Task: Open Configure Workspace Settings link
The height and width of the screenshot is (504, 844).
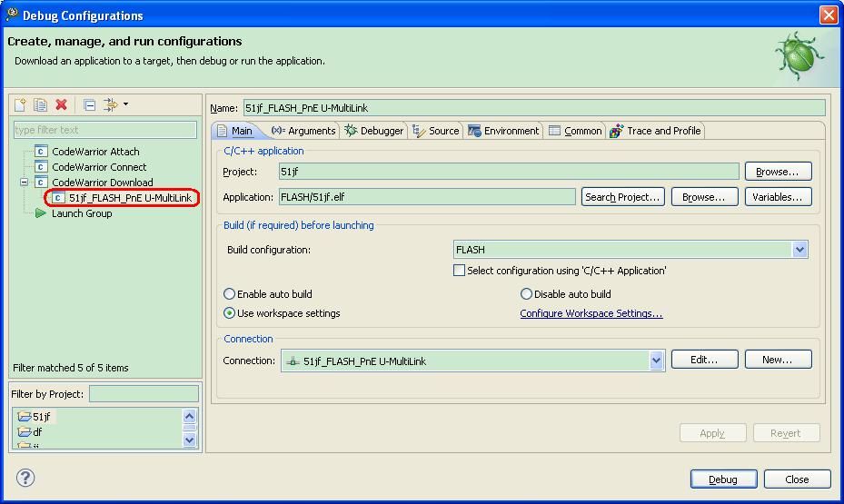Action: pyautogui.click(x=591, y=313)
